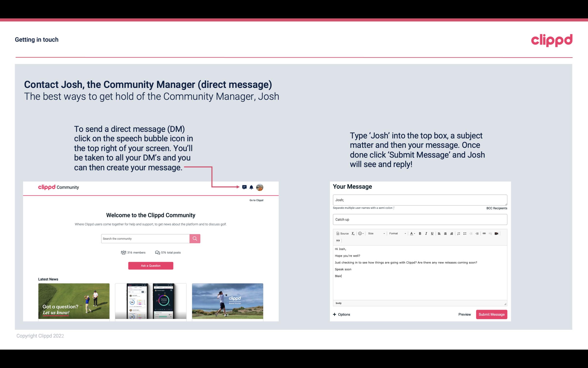Click the user profile avatar icon
This screenshot has width=588, height=368.
pos(260,187)
